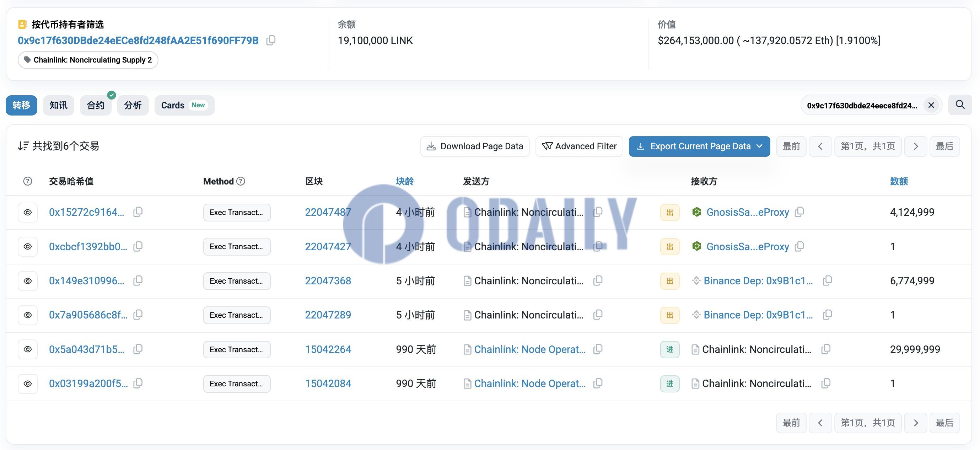
Task: Copy Binance Dep recipient address in third row
Action: [x=827, y=281]
